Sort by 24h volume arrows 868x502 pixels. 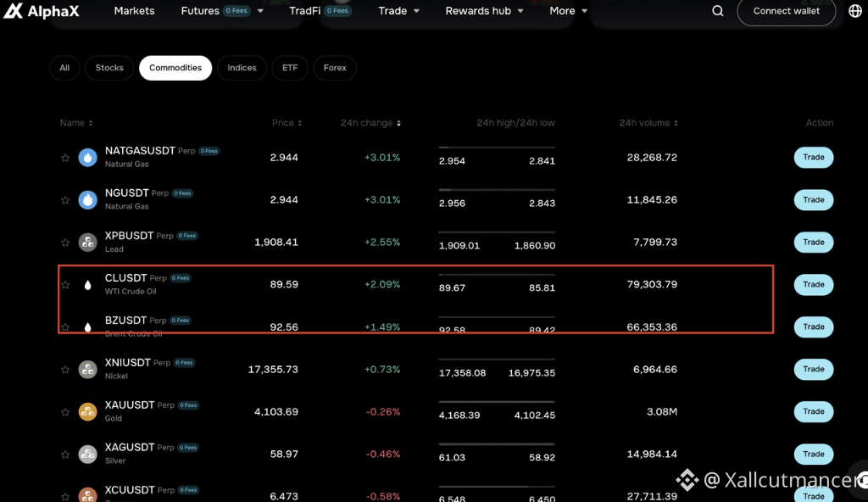point(676,123)
